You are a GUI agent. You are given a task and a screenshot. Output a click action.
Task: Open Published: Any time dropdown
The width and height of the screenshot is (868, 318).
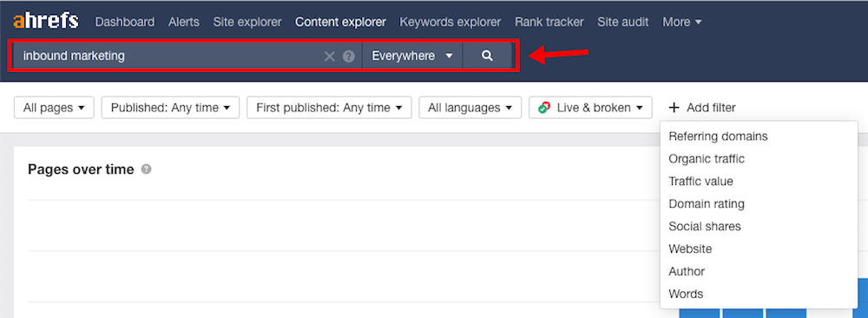tap(170, 108)
